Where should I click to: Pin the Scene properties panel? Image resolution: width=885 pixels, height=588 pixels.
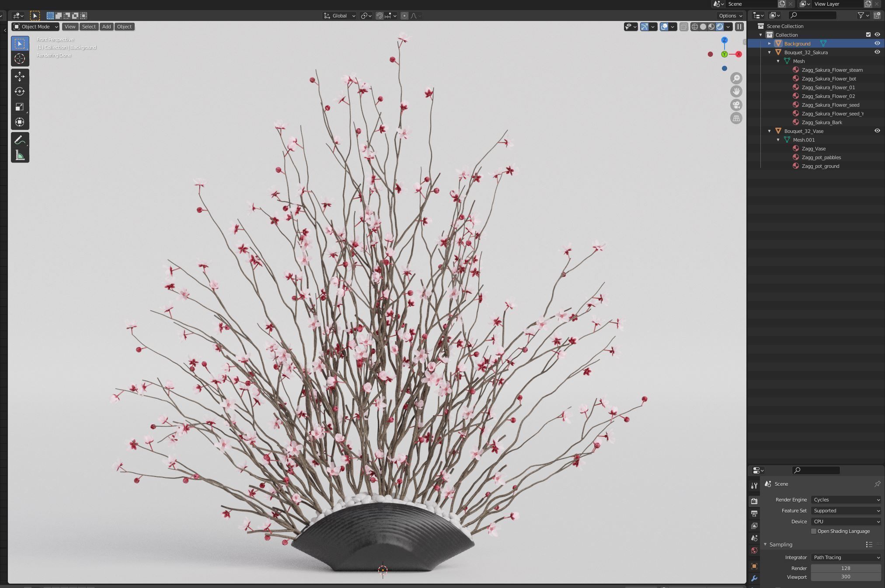(877, 484)
